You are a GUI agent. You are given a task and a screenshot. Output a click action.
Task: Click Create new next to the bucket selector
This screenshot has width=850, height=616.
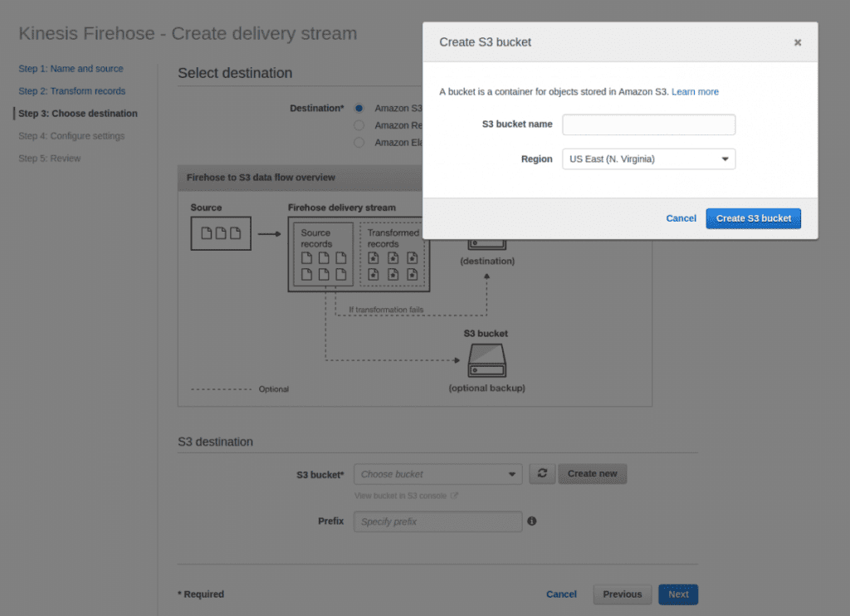592,473
